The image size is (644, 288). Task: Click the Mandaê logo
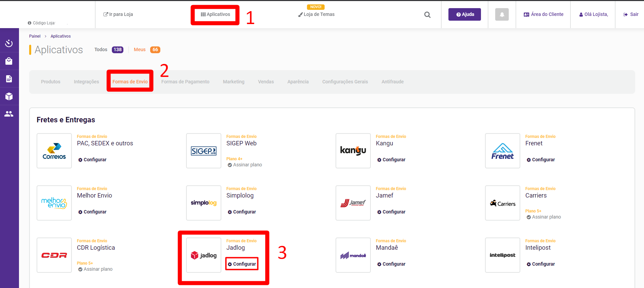pos(353,255)
